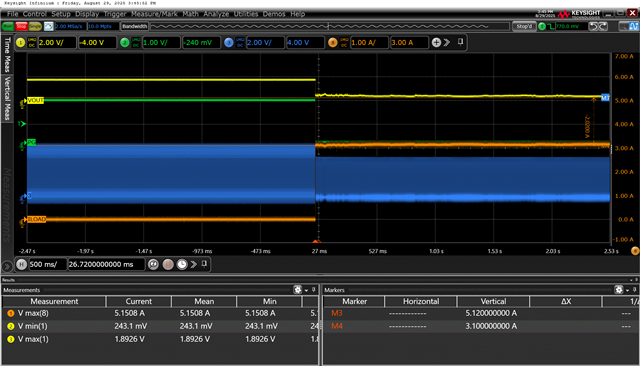This screenshot has width=640, height=366.
Task: Open the Display menu
Action: click(x=87, y=14)
